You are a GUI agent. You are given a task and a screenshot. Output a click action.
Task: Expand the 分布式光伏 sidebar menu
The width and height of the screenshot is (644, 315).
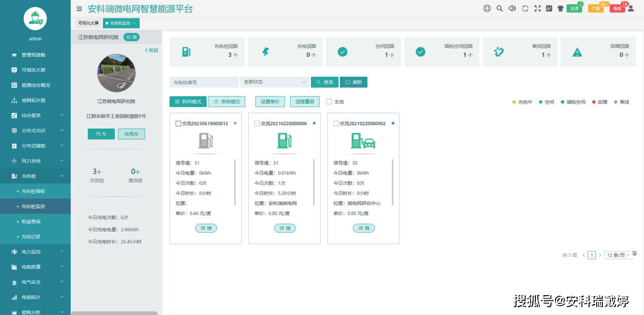pyautogui.click(x=35, y=131)
